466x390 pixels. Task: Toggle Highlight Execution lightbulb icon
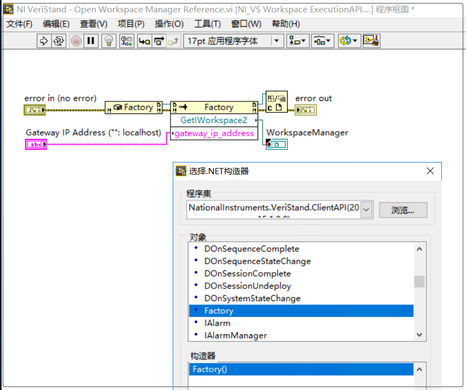point(109,41)
